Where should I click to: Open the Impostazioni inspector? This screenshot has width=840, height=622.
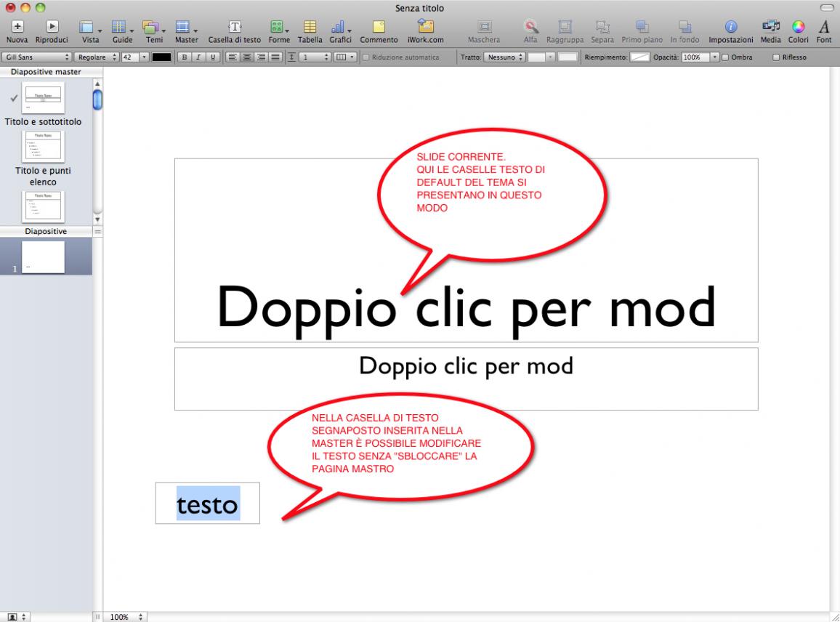pos(731,26)
